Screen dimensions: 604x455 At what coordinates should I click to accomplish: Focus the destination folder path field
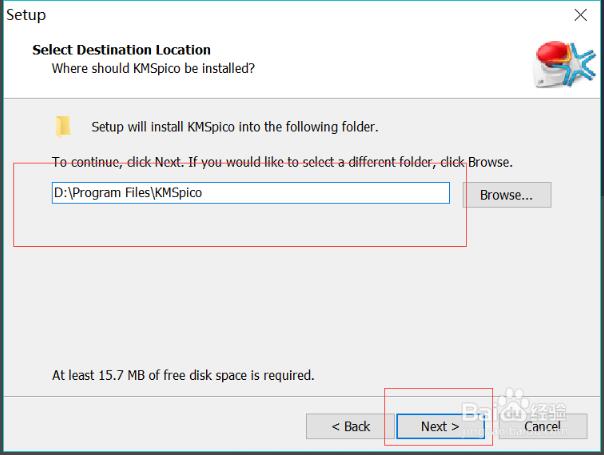pyautogui.click(x=250, y=192)
